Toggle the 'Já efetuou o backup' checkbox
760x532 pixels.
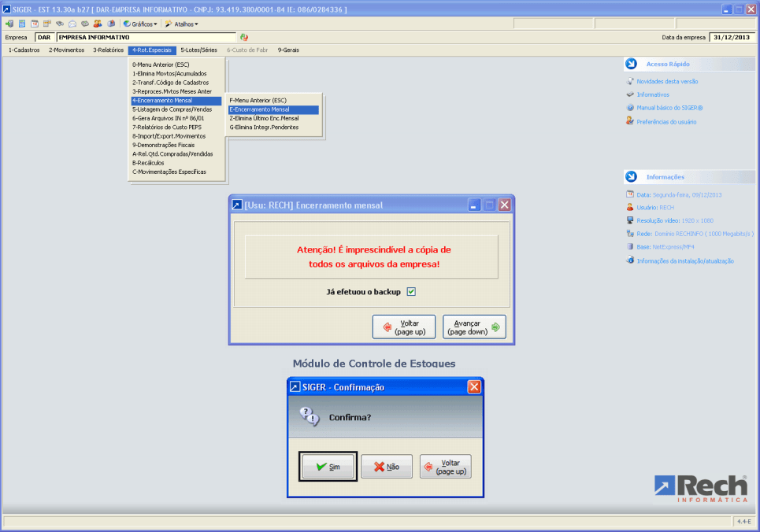coord(411,292)
